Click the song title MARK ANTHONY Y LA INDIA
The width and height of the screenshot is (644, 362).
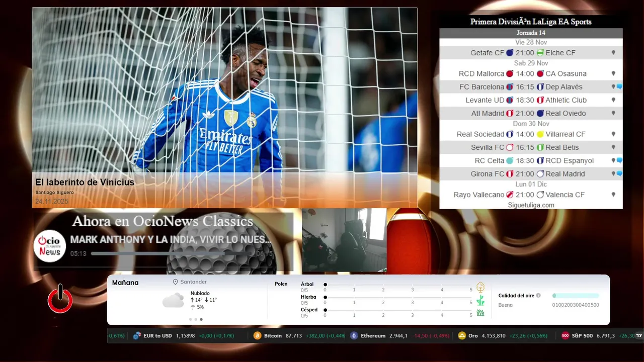pos(171,240)
